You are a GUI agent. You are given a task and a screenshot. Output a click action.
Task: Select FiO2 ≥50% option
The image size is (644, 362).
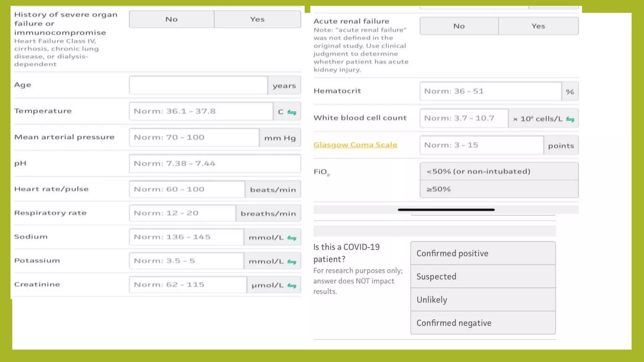pos(499,189)
